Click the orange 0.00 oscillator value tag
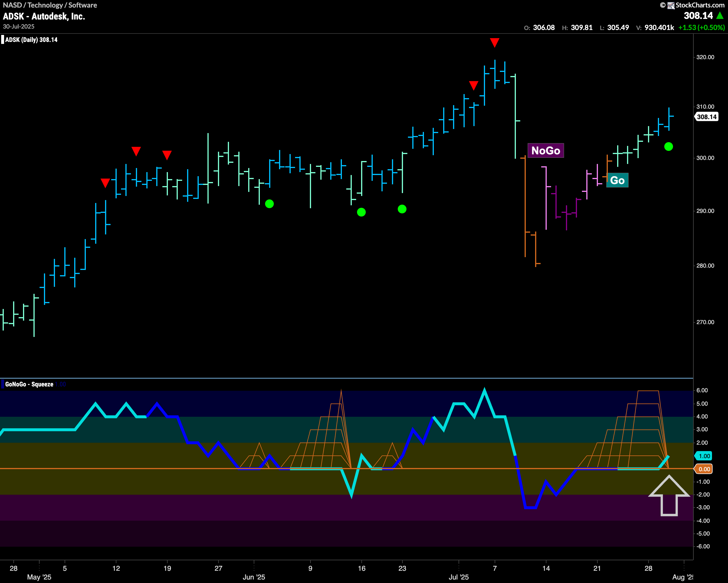This screenshot has height=583, width=728. click(703, 469)
